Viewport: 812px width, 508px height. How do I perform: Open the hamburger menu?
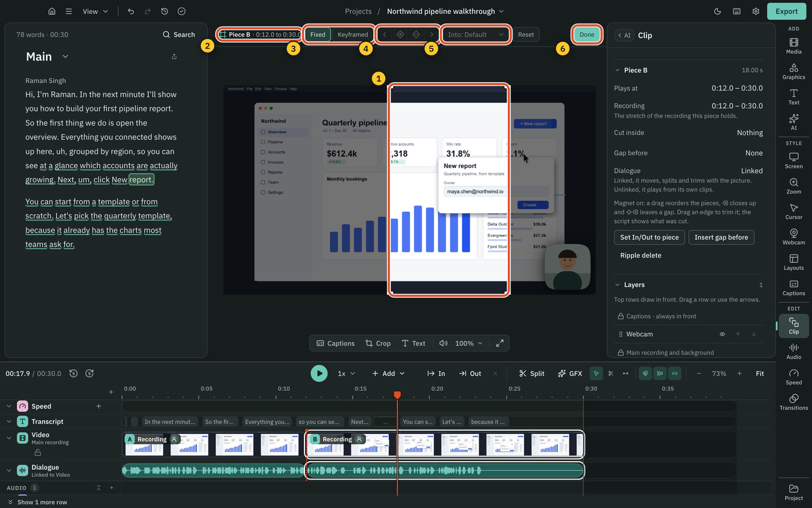tap(69, 11)
